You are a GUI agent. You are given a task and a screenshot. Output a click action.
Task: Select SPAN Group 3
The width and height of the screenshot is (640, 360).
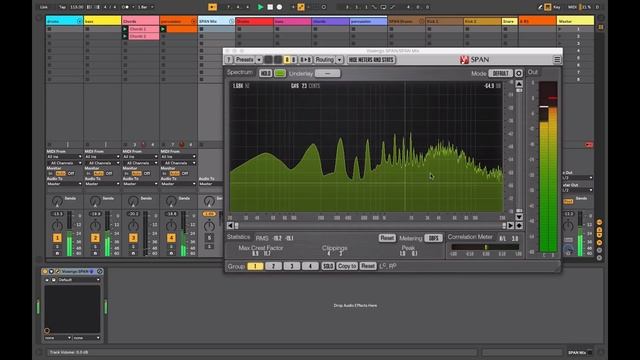292,266
